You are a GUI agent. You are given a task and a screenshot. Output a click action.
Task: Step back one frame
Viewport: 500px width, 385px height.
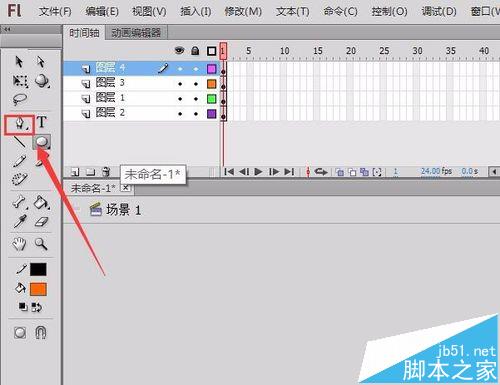tap(244, 172)
